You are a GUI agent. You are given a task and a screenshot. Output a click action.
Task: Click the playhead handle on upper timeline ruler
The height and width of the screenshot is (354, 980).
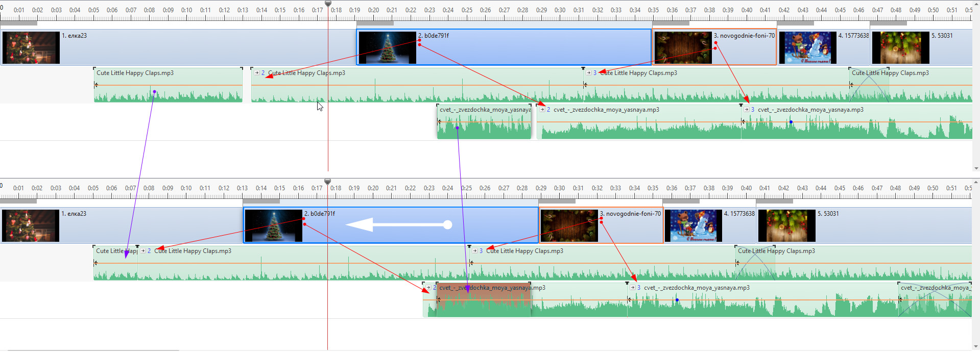tap(328, 4)
